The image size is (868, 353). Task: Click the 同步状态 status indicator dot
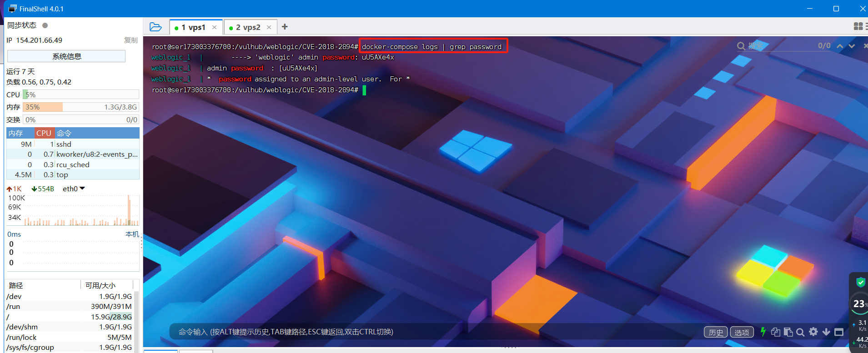45,25
